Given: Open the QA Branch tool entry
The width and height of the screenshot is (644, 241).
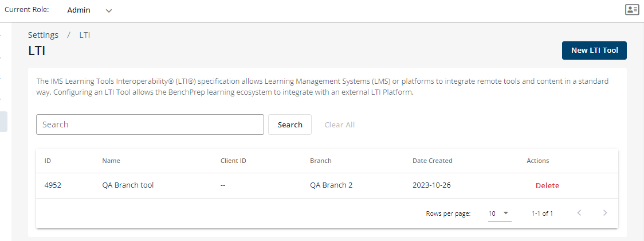Looking at the screenshot, I should click(x=128, y=185).
